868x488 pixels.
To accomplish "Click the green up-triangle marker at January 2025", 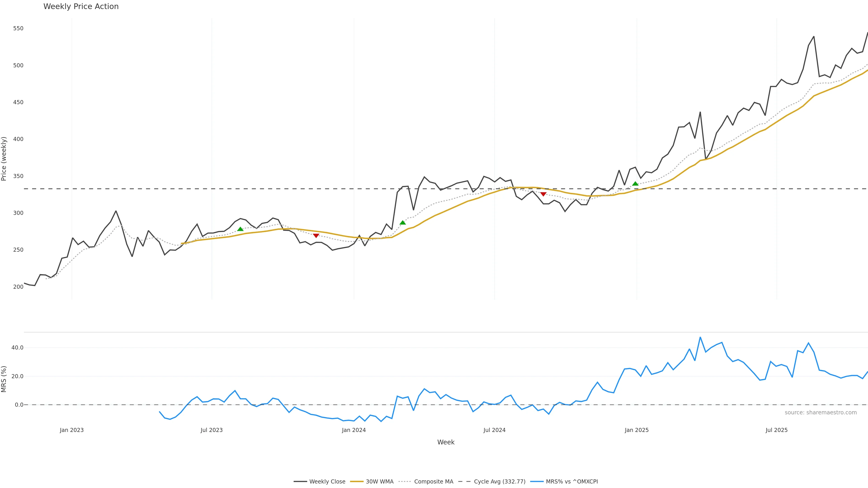I will coord(635,183).
